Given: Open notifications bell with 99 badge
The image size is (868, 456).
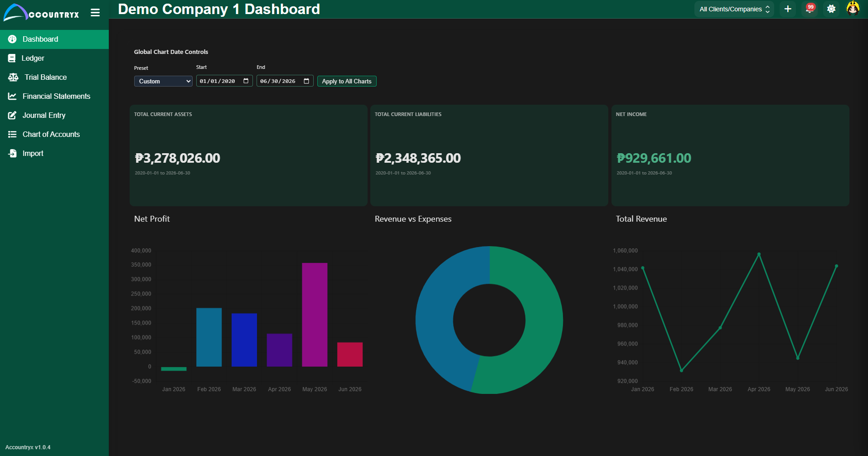Looking at the screenshot, I should tap(810, 9).
